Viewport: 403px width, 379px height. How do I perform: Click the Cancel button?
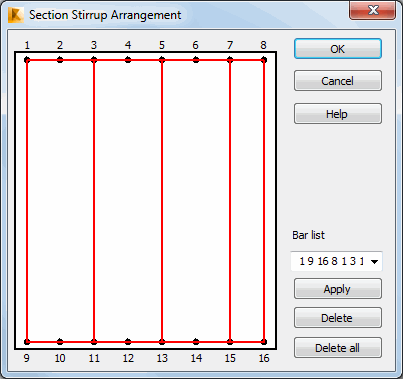pos(338,81)
